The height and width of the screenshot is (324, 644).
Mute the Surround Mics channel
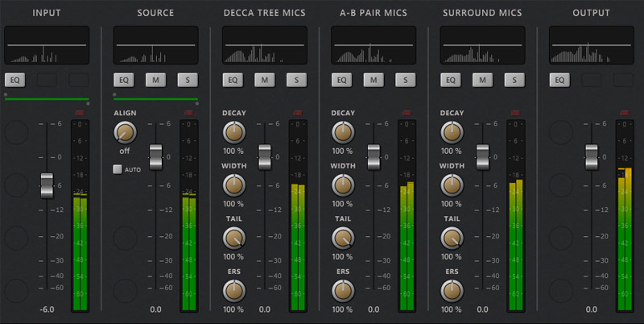[483, 80]
